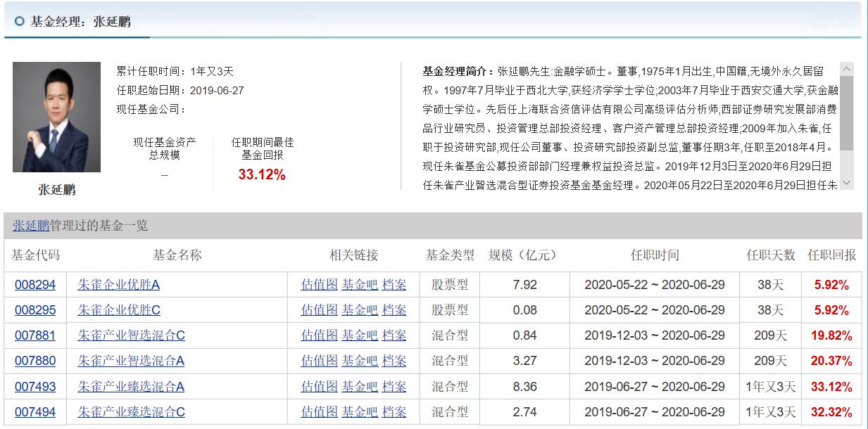Click the 现任基金资产总规模 label
This screenshot has width=868, height=429.
165,148
